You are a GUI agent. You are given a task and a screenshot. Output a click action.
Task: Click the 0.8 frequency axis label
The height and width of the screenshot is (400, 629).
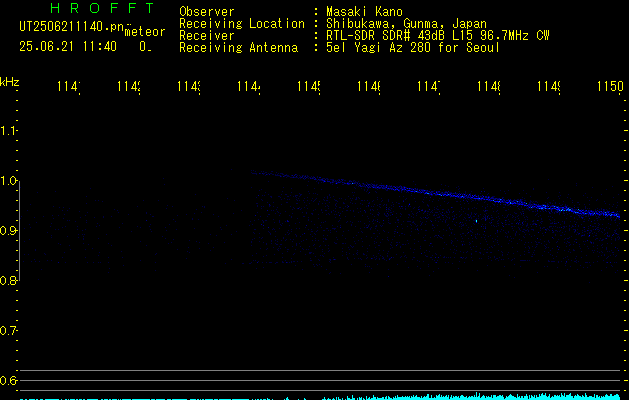8,280
